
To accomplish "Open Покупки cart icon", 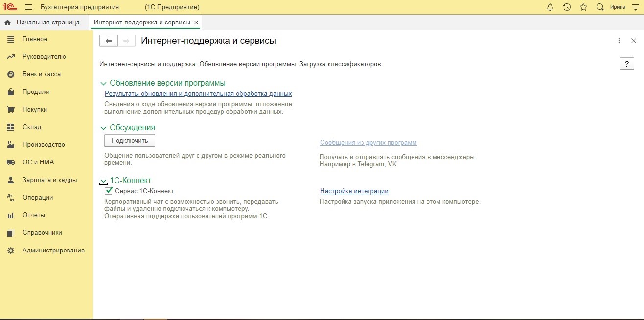I will point(11,110).
